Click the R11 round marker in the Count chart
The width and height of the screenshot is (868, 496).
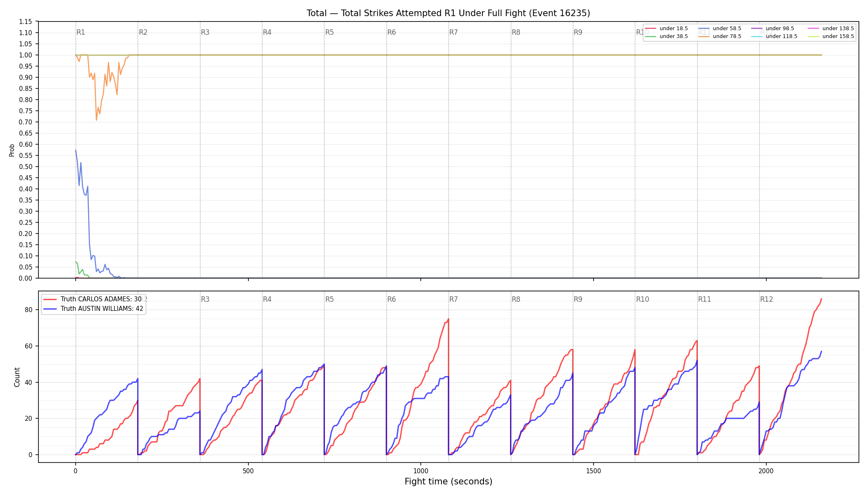pos(705,299)
